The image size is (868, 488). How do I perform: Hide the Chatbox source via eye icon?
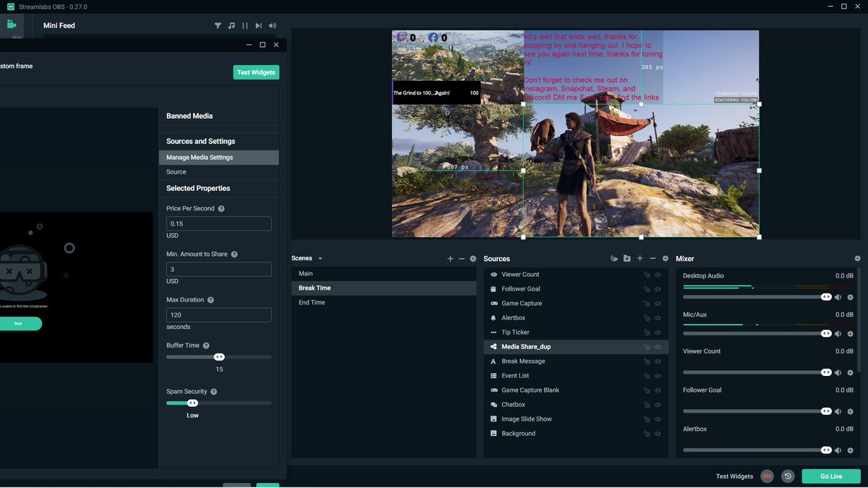[x=658, y=405]
